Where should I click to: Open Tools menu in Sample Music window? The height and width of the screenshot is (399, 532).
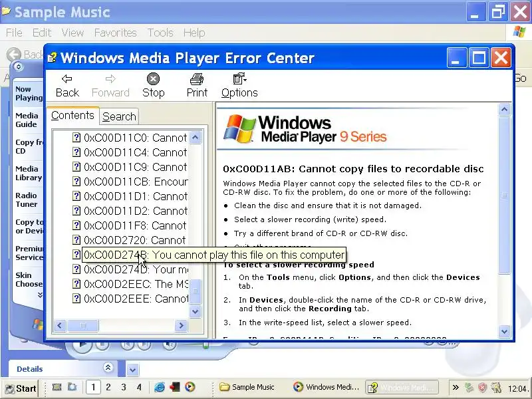click(160, 33)
